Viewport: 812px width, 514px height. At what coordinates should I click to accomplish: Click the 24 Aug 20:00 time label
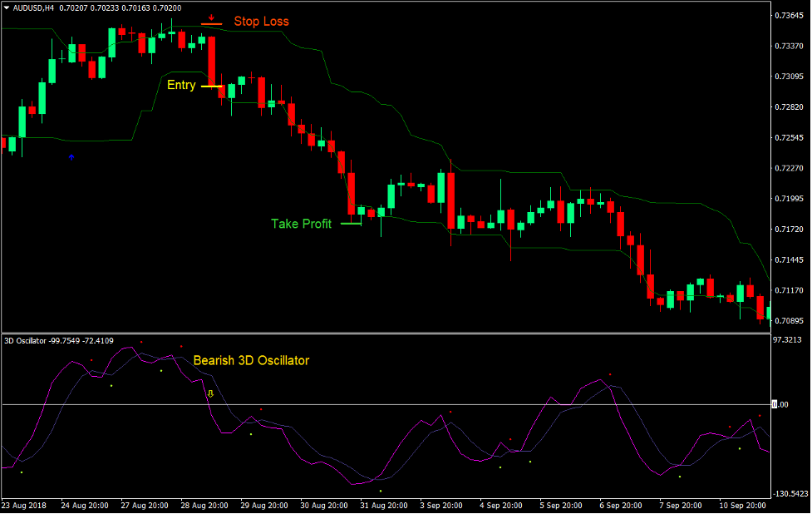(x=85, y=505)
